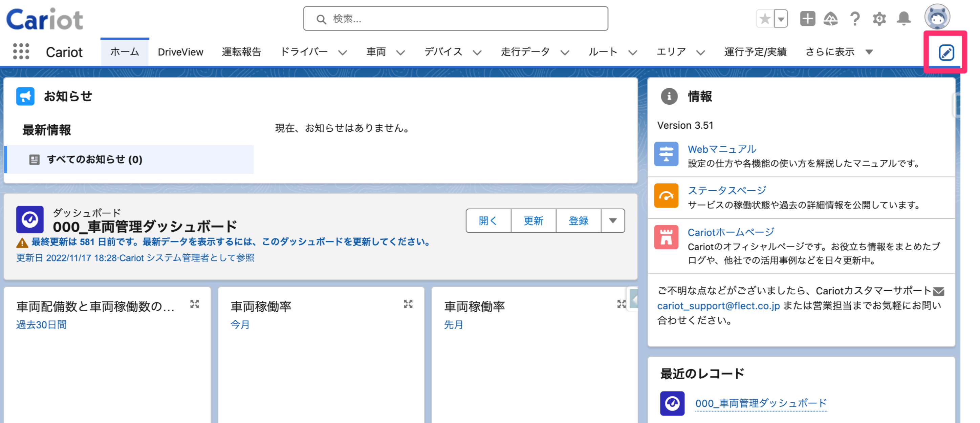Open the さらに表示 more menu

(839, 52)
